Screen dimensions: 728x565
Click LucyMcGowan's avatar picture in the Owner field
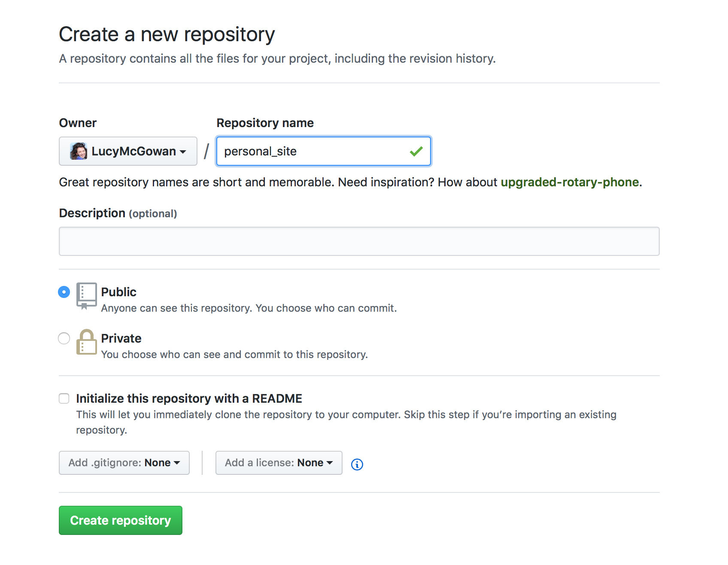click(x=79, y=151)
